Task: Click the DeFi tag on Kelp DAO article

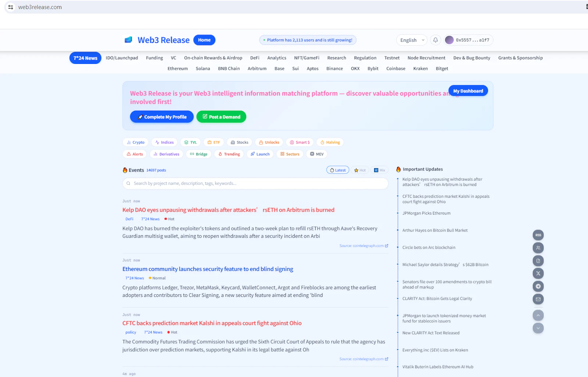Action: [129, 219]
